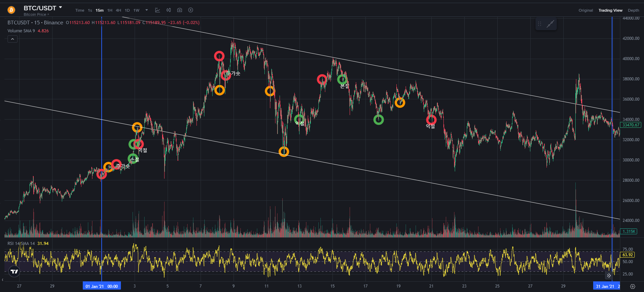This screenshot has height=292, width=644.
Task: Open the technical indicators icon
Action: pyautogui.click(x=158, y=10)
